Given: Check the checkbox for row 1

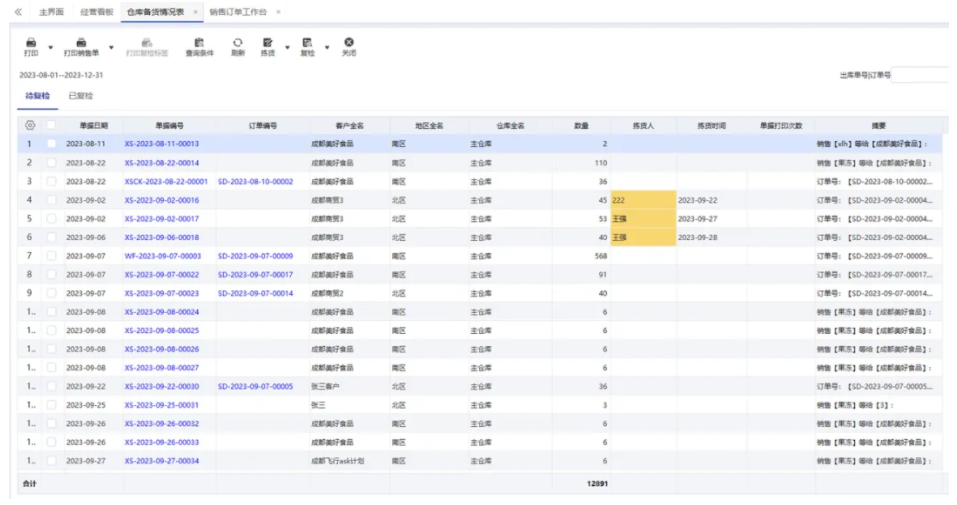Looking at the screenshot, I should pos(51,144).
